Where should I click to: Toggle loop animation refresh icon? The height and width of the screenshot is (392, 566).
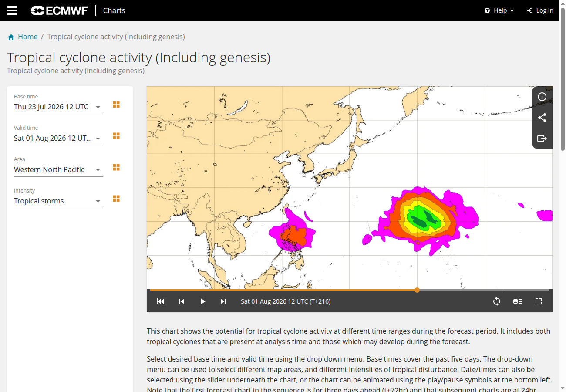point(497,301)
